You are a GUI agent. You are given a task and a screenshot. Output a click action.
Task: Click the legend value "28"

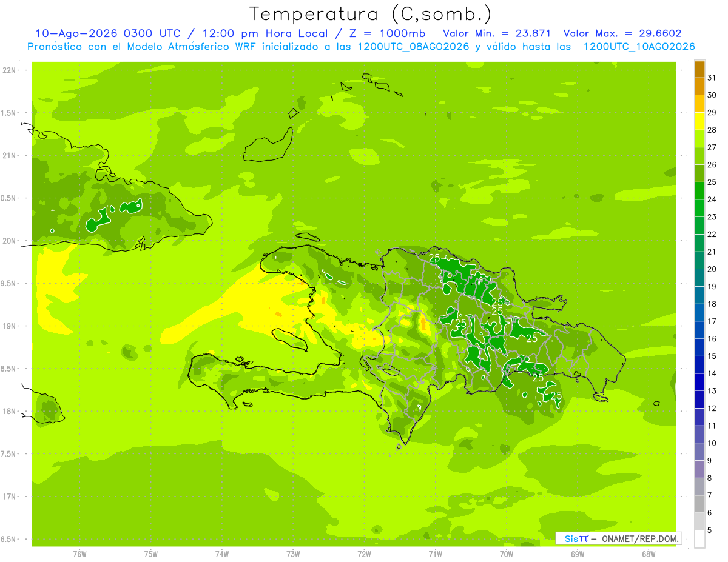coord(712,130)
